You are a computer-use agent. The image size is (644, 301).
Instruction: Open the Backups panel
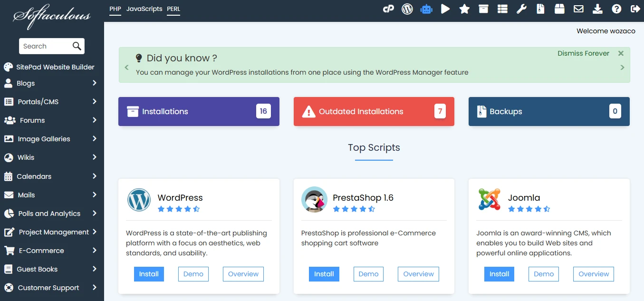pyautogui.click(x=549, y=112)
